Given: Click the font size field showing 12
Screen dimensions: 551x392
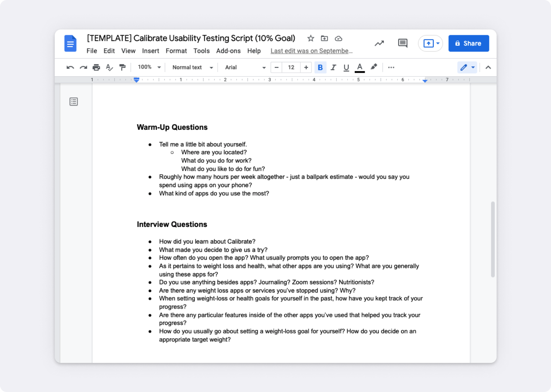Looking at the screenshot, I should click(x=291, y=67).
